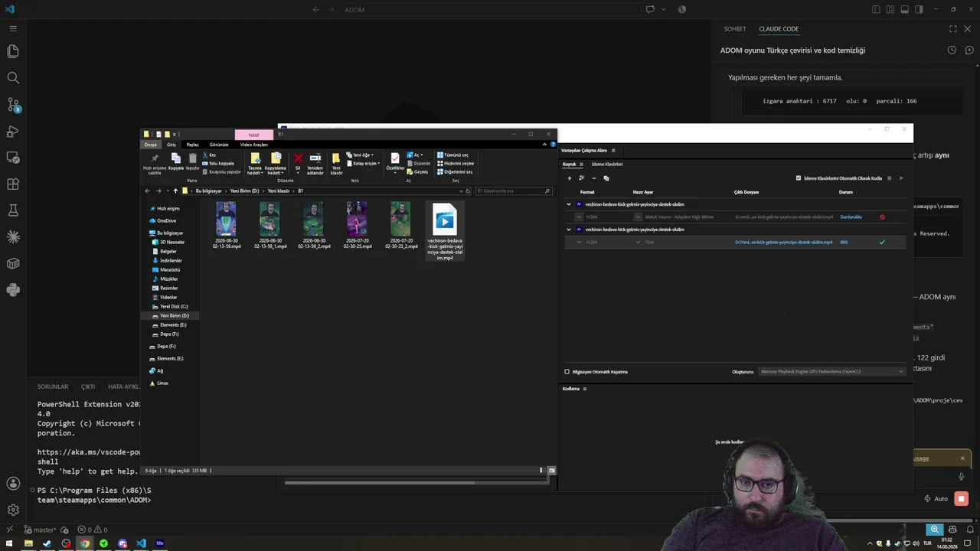
Task: Open the Mercury Playback Engine renderer dropdown
Action: click(x=832, y=372)
